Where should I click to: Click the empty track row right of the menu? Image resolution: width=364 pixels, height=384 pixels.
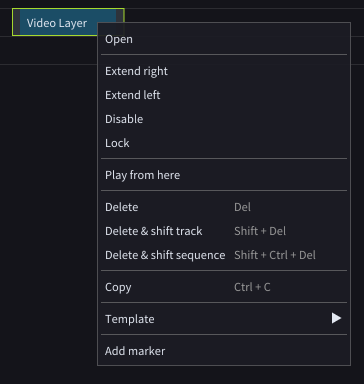(x=357, y=22)
